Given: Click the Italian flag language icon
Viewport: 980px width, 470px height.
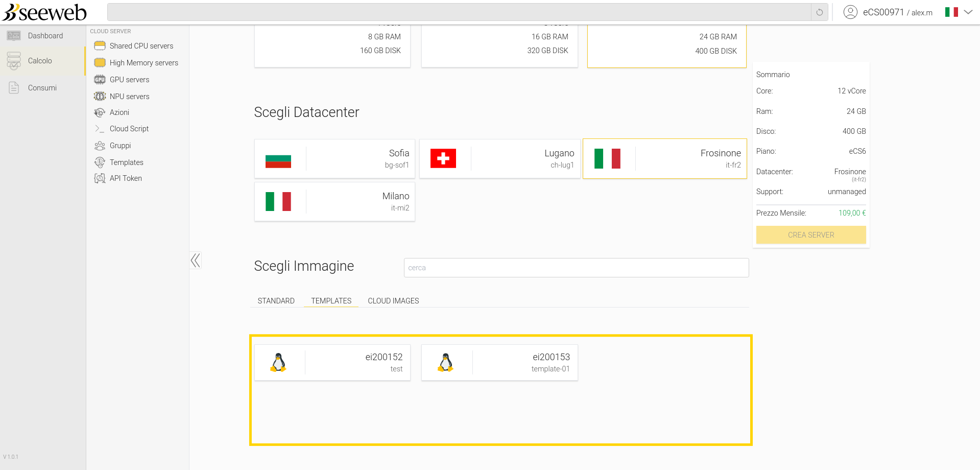Looking at the screenshot, I should (951, 12).
